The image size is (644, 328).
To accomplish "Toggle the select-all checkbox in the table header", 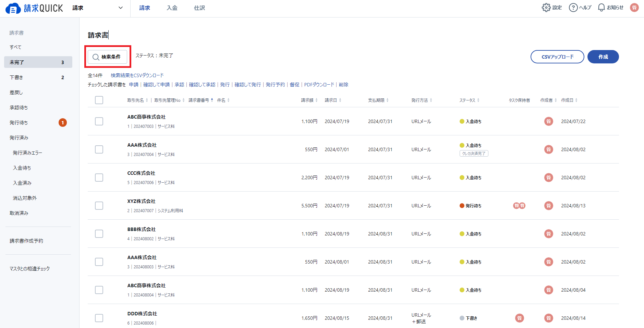I will tap(99, 100).
